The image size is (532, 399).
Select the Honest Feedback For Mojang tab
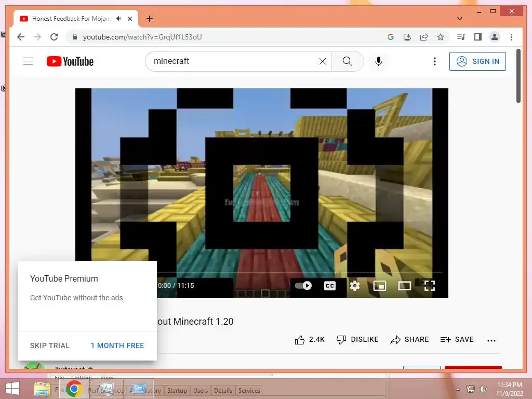click(x=72, y=19)
